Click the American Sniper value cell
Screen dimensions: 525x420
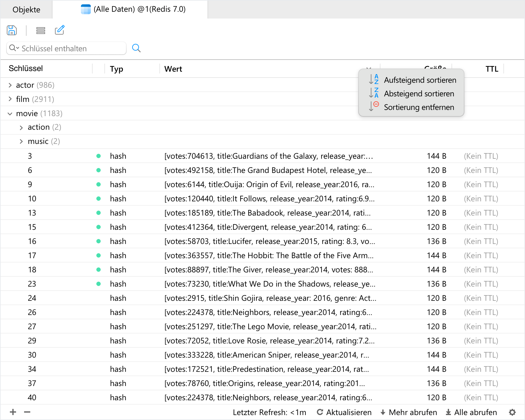(267, 355)
